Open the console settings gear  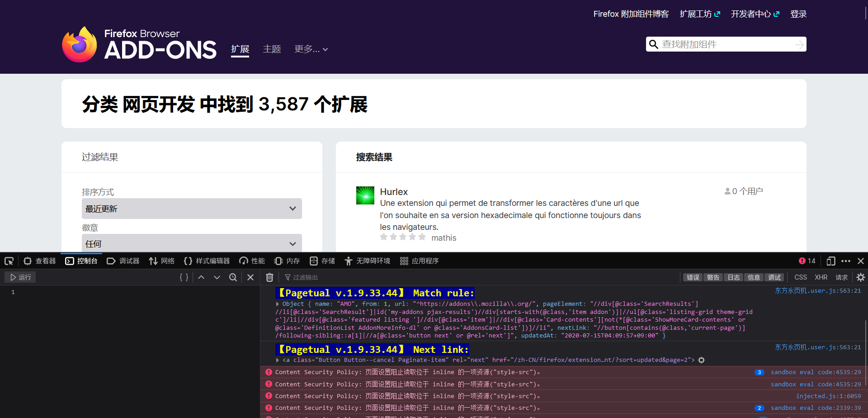tap(861, 277)
